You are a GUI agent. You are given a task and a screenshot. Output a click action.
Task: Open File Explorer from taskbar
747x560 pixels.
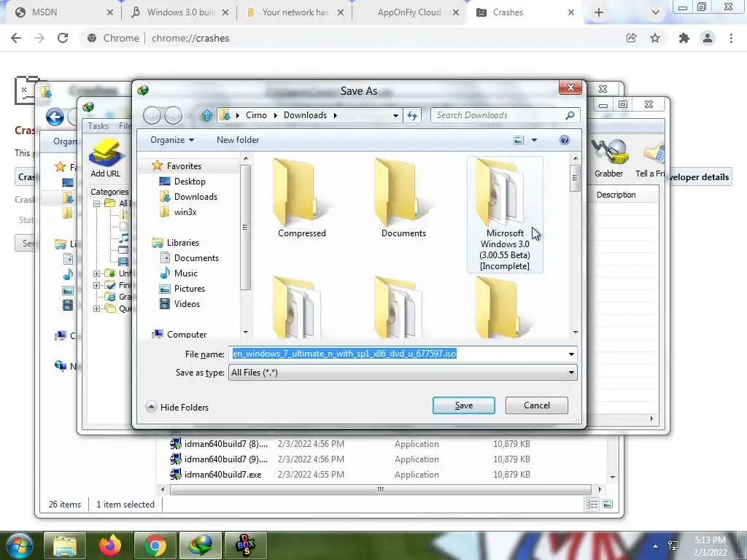pyautogui.click(x=65, y=545)
